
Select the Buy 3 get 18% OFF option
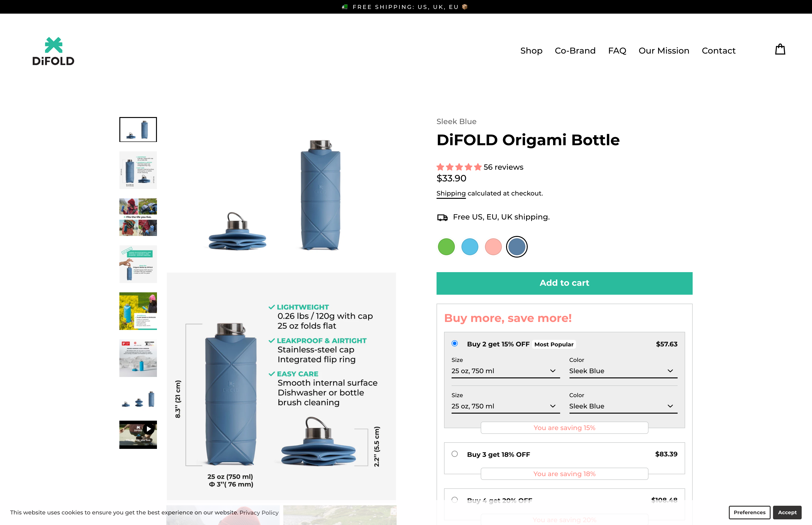[454, 454]
